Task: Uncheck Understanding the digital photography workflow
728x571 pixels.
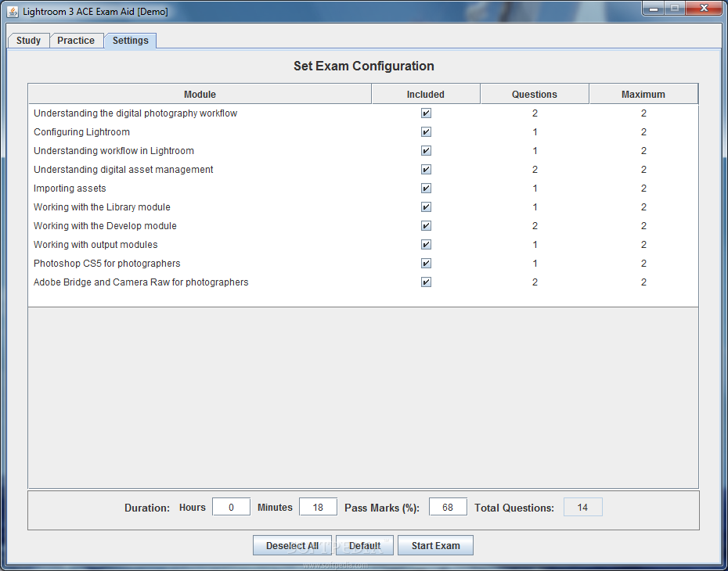Action: click(x=426, y=113)
